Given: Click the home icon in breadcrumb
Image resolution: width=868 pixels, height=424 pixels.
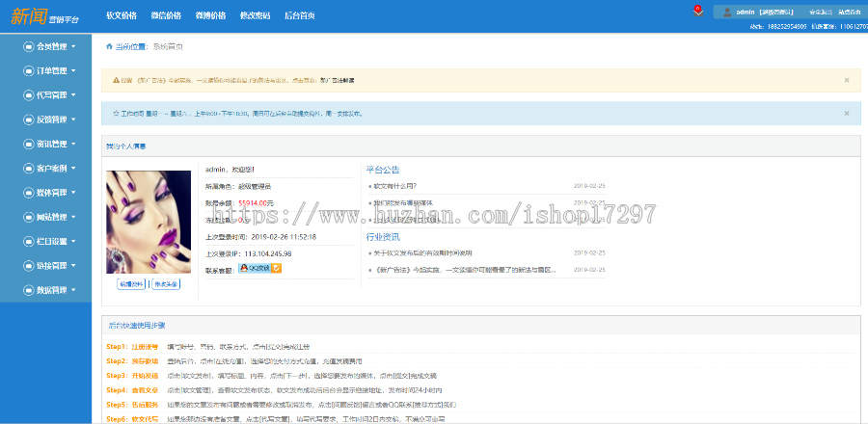Looking at the screenshot, I should coord(109,47).
